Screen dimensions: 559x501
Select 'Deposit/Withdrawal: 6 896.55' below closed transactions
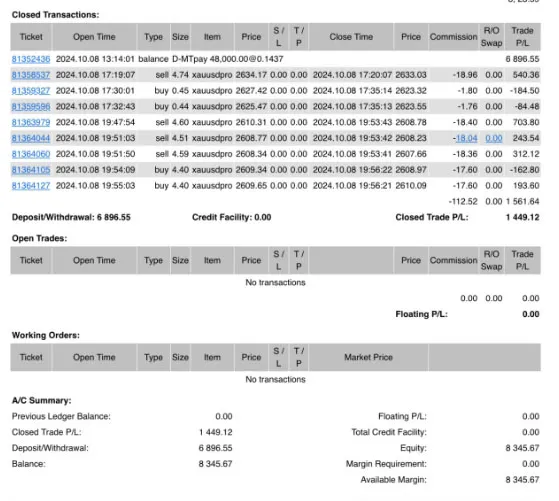coord(71,218)
